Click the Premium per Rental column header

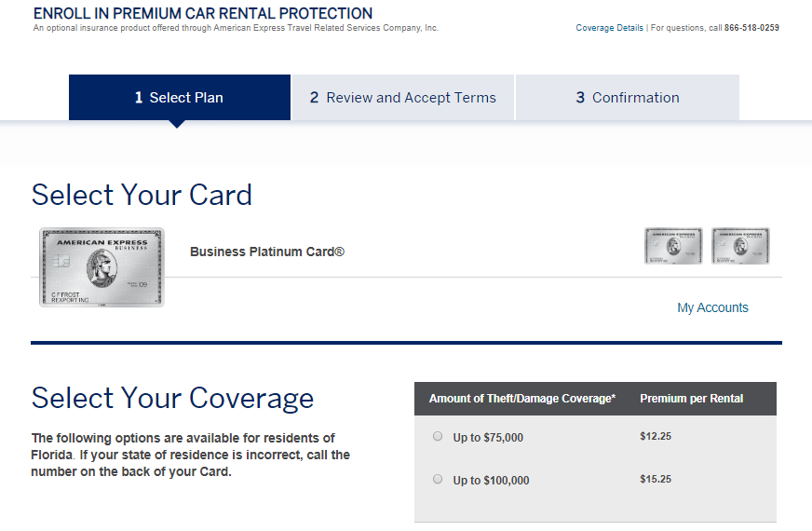[691, 399]
